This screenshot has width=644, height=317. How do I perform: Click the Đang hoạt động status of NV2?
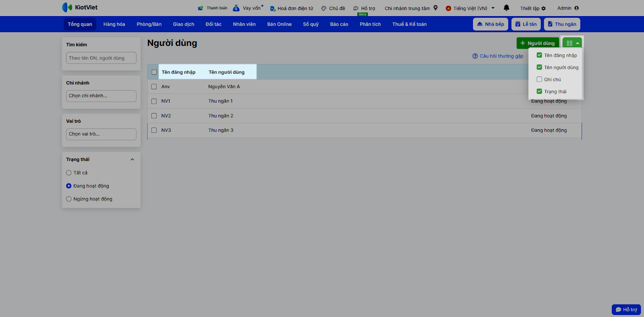click(549, 116)
